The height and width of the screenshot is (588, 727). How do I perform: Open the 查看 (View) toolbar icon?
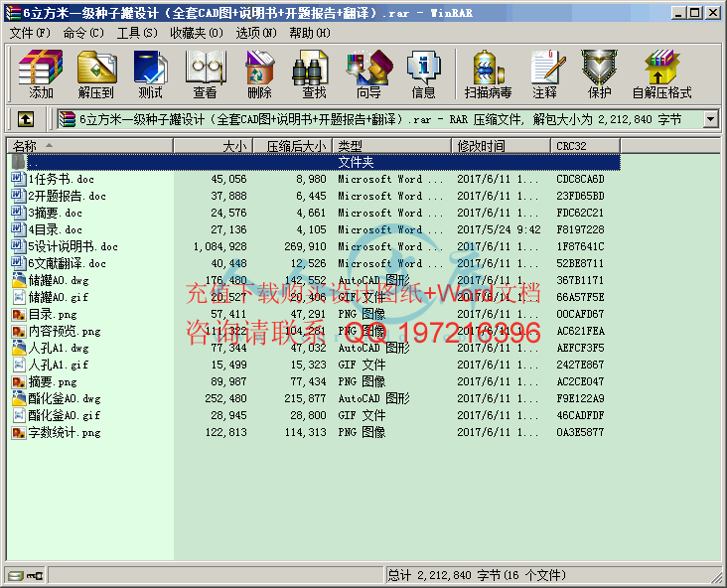click(206, 74)
